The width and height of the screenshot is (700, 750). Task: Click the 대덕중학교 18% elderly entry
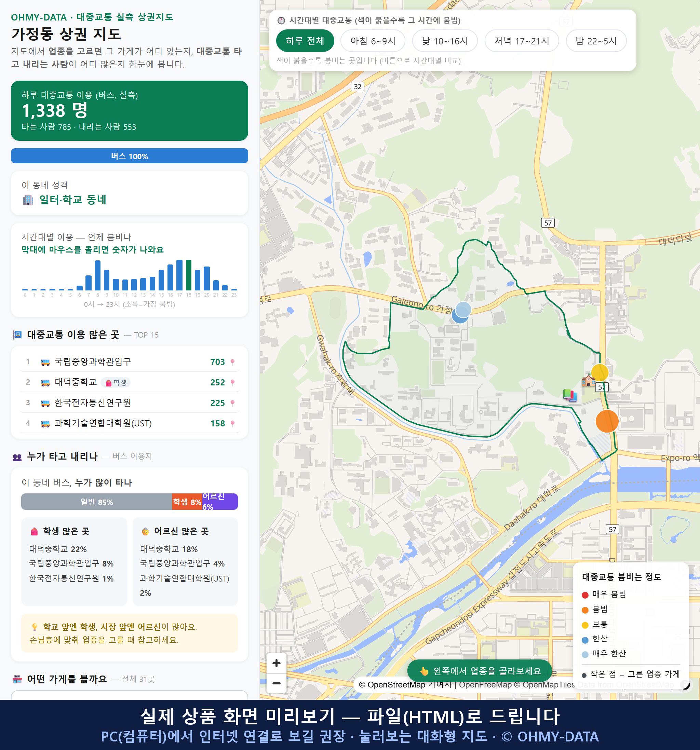169,549
